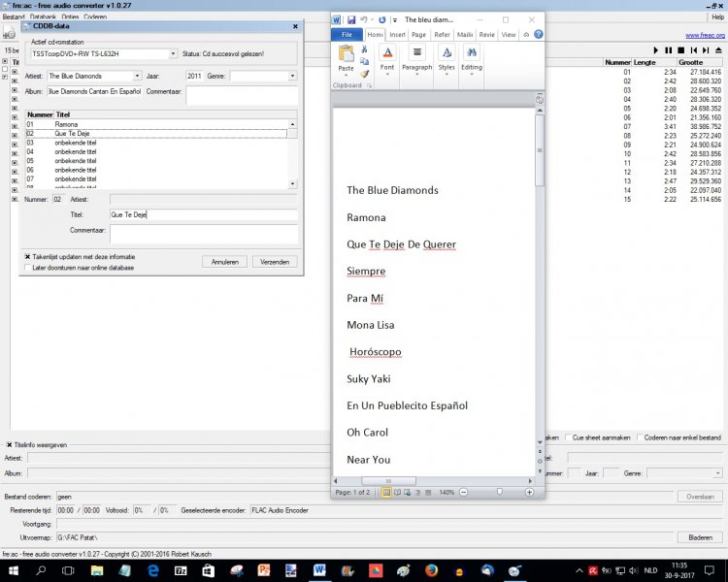Open Word Help question mark icon
The image size is (728, 582).
(x=537, y=35)
